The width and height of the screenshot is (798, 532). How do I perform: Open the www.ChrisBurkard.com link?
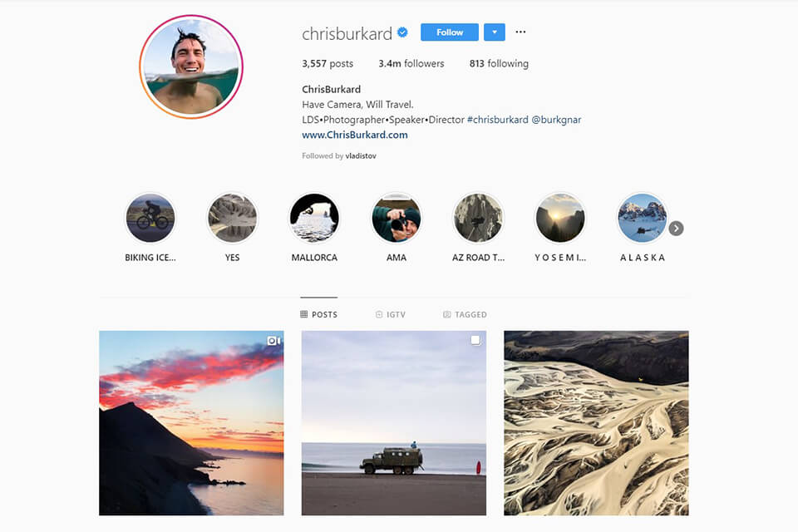pyautogui.click(x=355, y=135)
